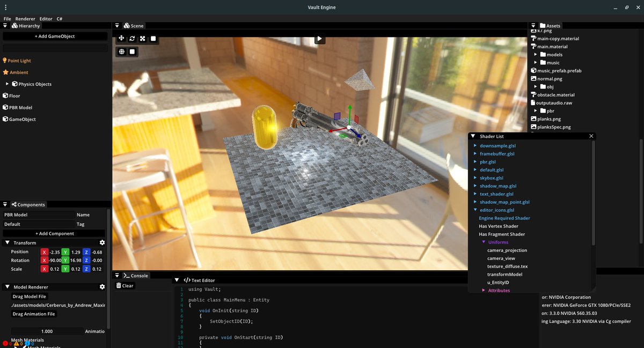Click the Animation value 1.000 field

(47, 331)
